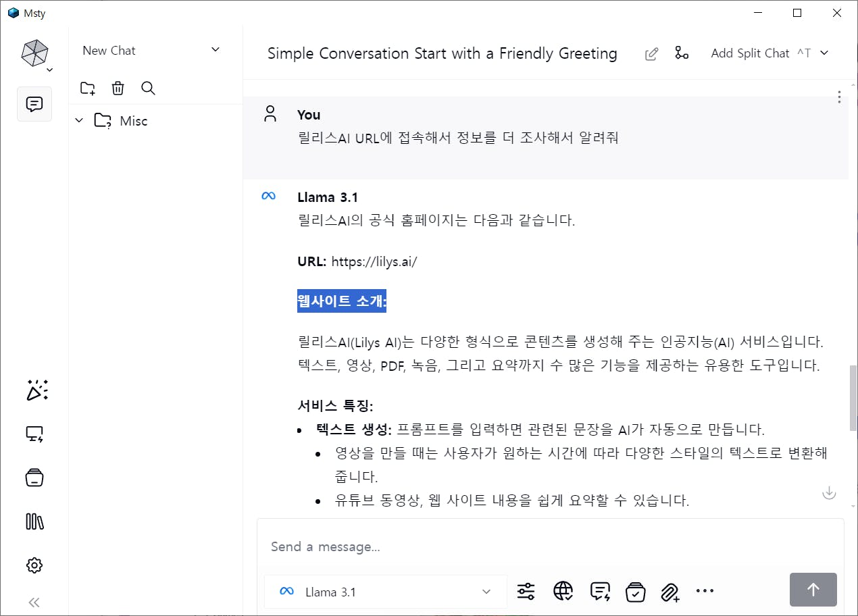
Task: Click the branch conversation icon
Action: tap(682, 53)
